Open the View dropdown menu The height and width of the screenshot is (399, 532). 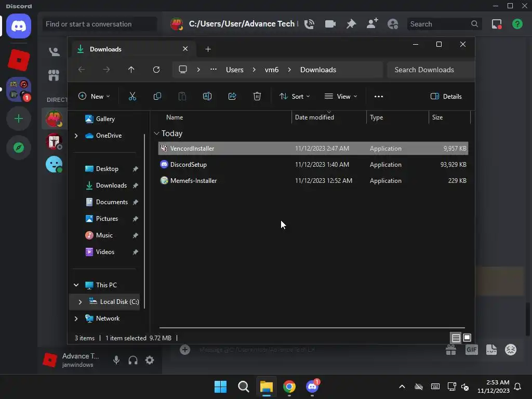coord(341,96)
